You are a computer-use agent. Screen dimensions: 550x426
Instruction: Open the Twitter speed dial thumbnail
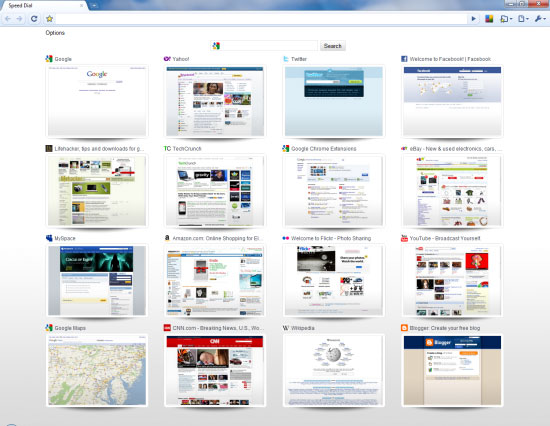point(334,101)
